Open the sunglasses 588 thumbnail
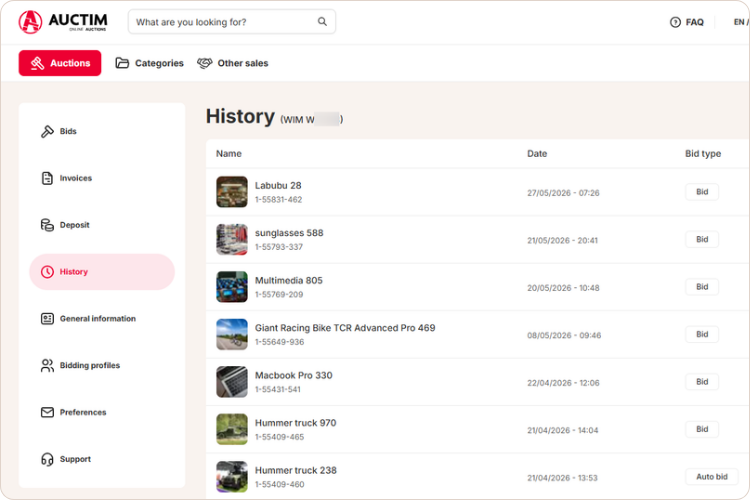 pyautogui.click(x=232, y=239)
